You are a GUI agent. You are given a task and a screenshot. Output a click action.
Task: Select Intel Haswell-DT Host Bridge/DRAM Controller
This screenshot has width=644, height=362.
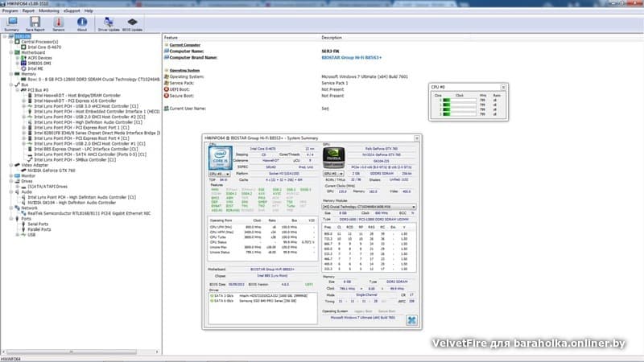(x=77, y=95)
